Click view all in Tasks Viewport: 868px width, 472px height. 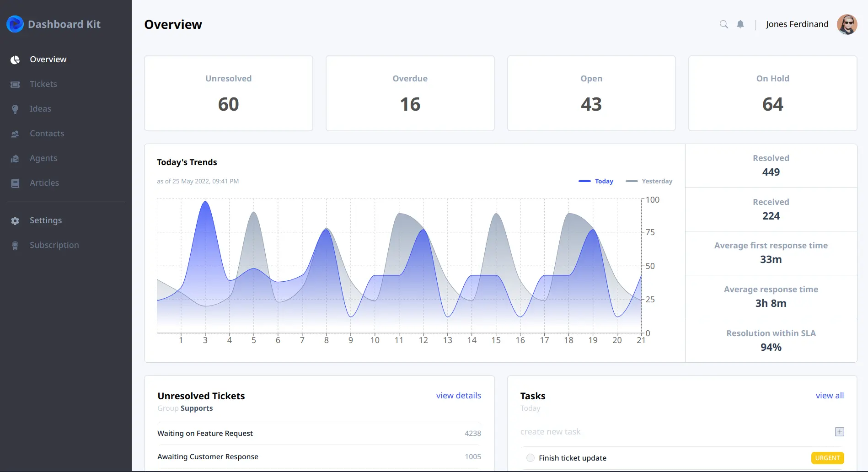coord(830,396)
